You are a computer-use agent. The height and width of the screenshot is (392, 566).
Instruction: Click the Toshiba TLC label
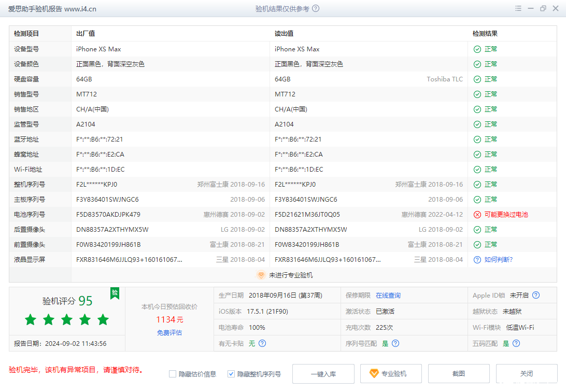[445, 79]
